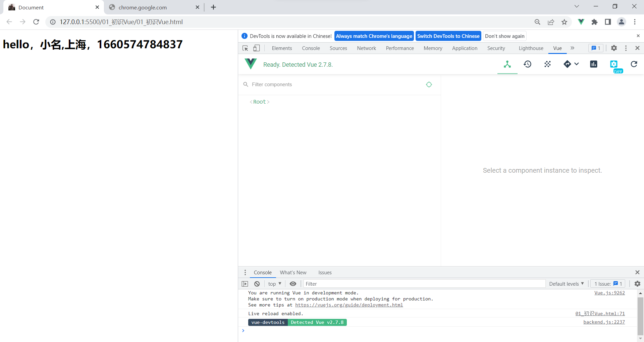Toggle the component inspector crosshair near Filter components
644x342 pixels.
pos(429,84)
